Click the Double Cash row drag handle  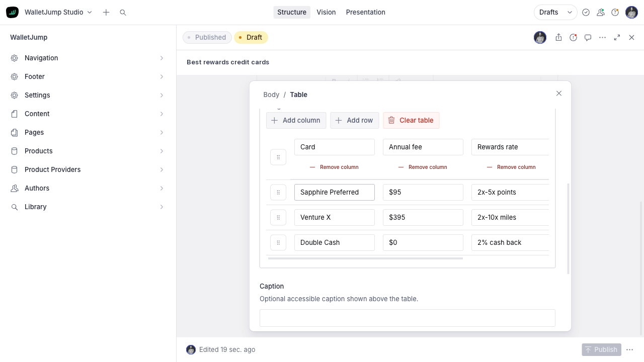278,242
